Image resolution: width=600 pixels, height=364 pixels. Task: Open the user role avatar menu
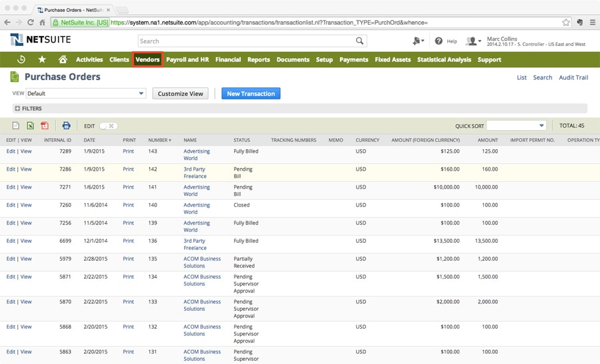tap(473, 41)
